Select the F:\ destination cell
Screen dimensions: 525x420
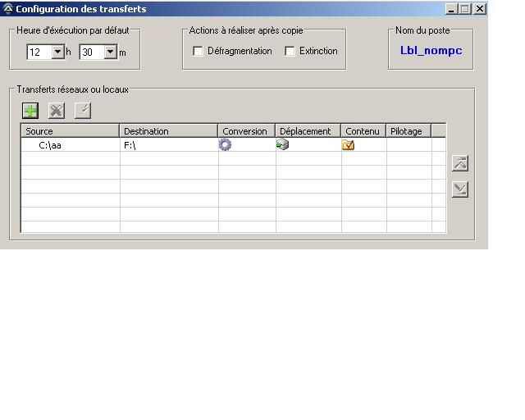click(169, 145)
